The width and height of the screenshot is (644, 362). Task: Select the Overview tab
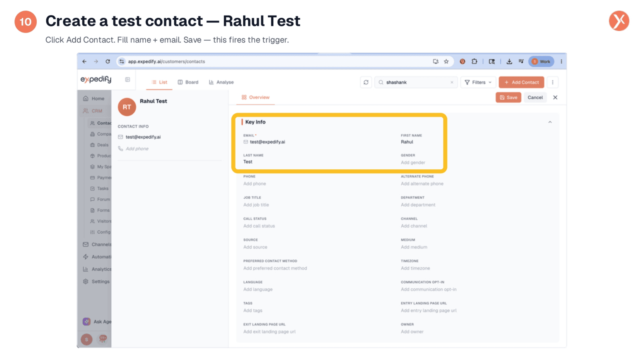256,97
